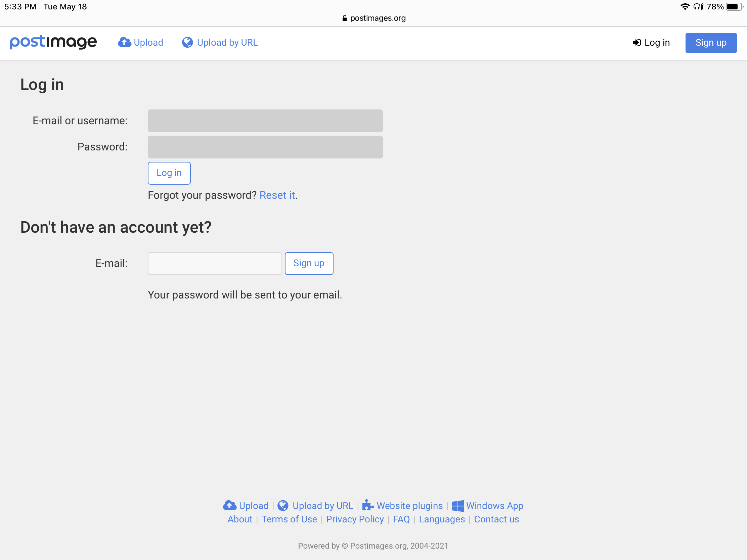The width and height of the screenshot is (747, 560).
Task: Click the blue Sign up header button
Action: (x=710, y=43)
